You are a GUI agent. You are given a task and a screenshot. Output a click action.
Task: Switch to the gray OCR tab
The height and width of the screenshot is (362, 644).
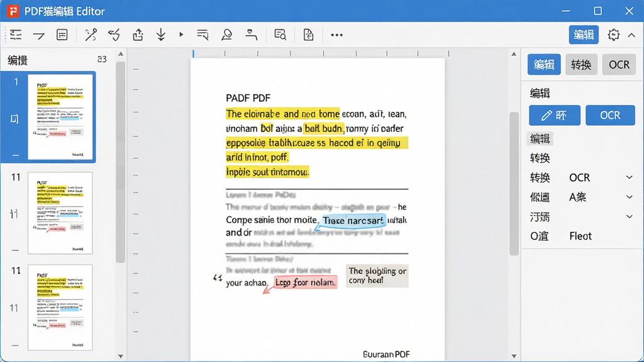pos(619,65)
